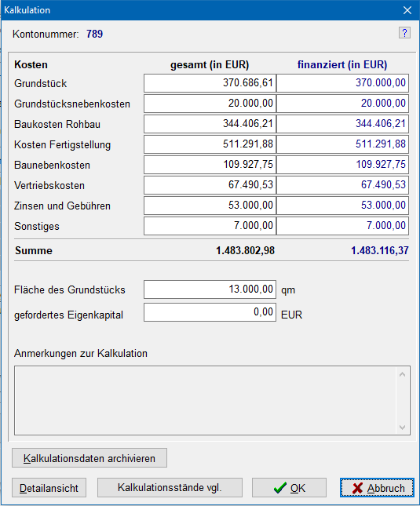Edit the Kosten Fertigstellung finanziert field

[x=343, y=144]
